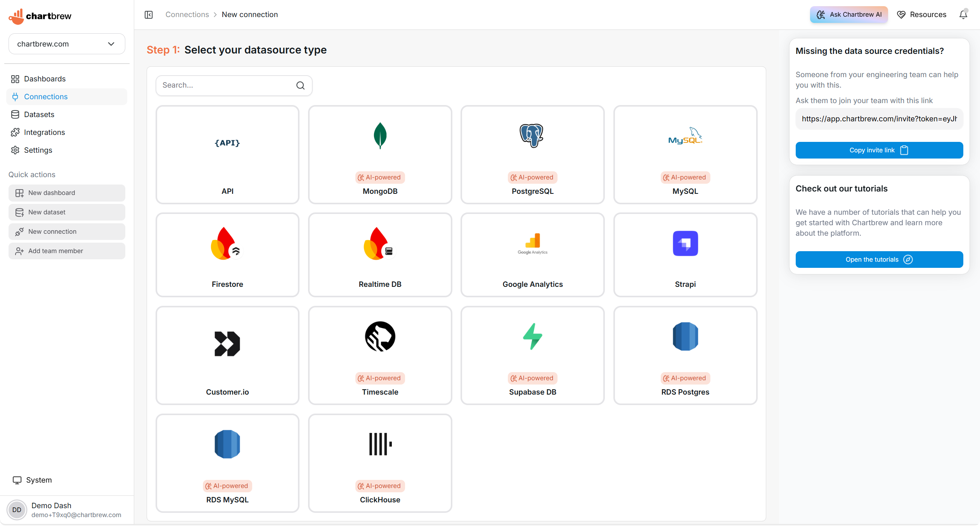Select the MongoDB leaf datasource

tap(380, 136)
